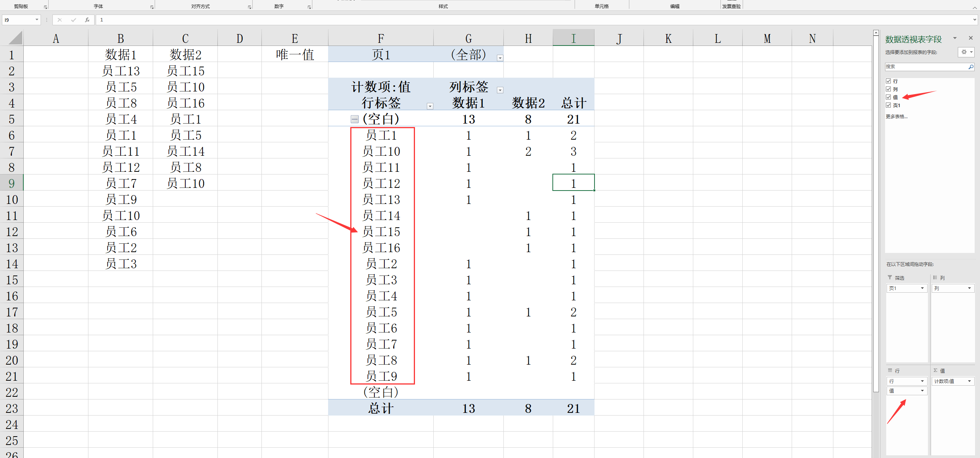980x458 pixels.
Task: Uncheck the 页1 field checkbox
Action: click(x=889, y=105)
